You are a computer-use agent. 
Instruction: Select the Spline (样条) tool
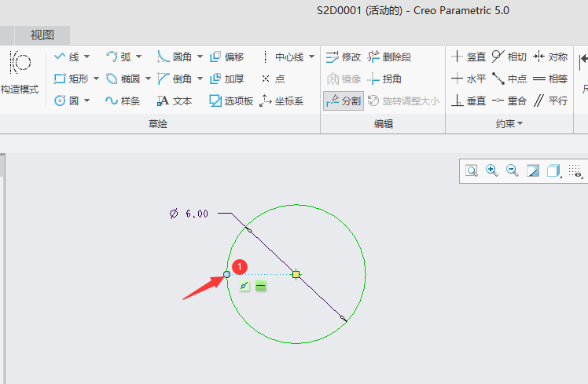(x=123, y=101)
